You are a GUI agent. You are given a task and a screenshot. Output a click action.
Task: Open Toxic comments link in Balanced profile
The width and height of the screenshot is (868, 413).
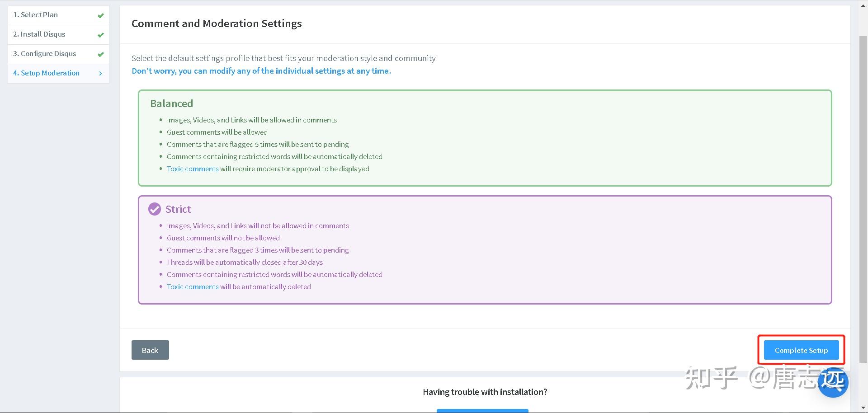(193, 169)
